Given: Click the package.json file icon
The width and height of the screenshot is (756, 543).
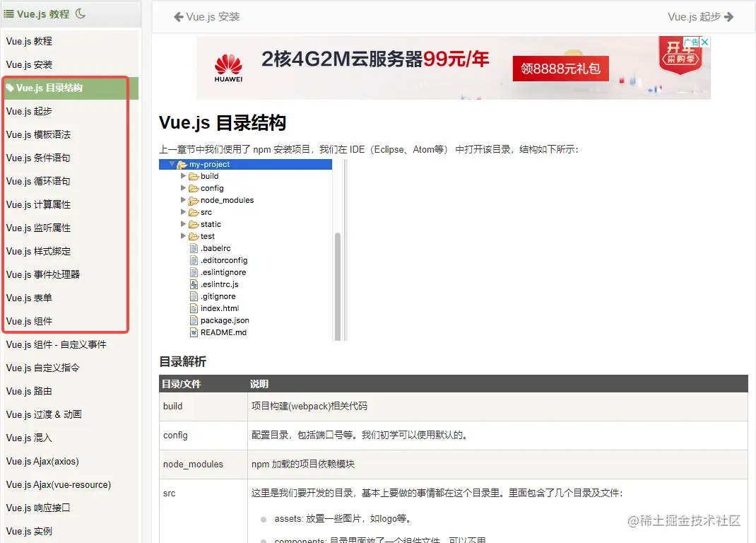Looking at the screenshot, I should pos(194,320).
